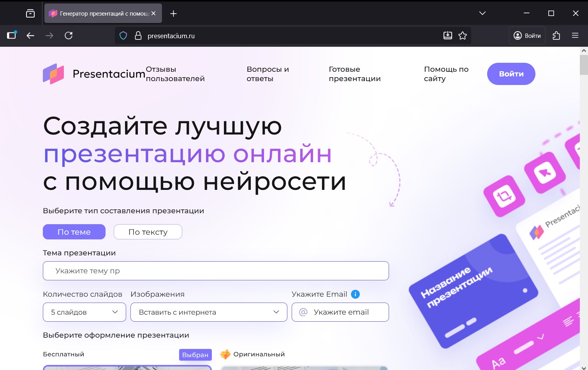
Task: Choose the Оригинальный presentation design
Action: tap(259, 354)
